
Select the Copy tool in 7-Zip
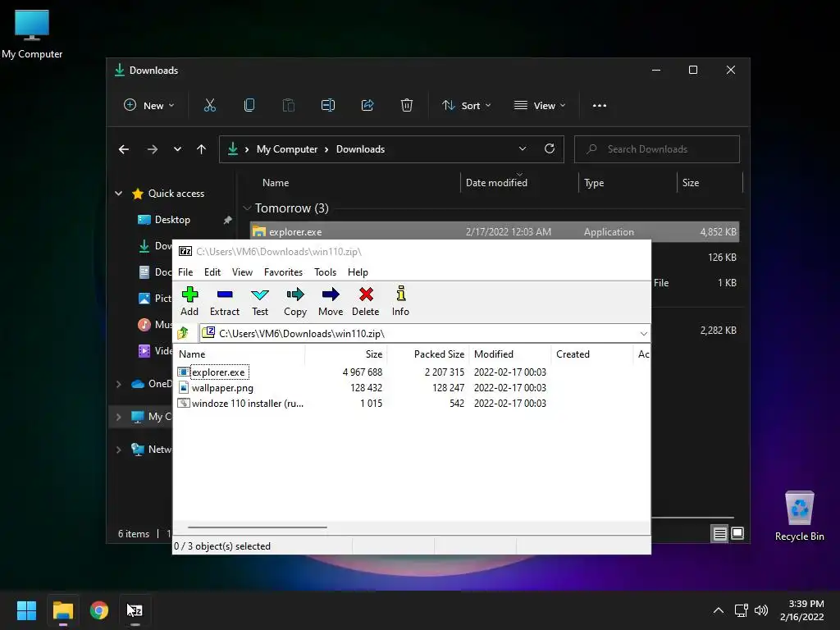(295, 301)
